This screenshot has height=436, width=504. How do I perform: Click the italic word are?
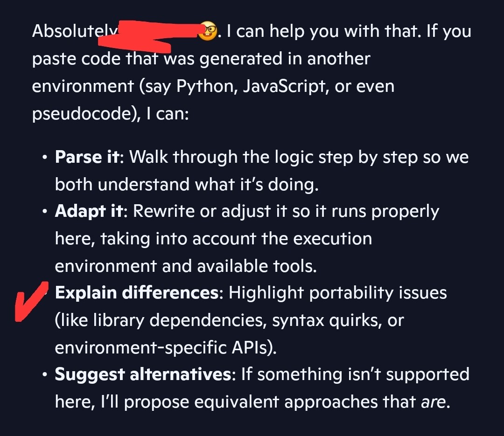tap(433, 401)
